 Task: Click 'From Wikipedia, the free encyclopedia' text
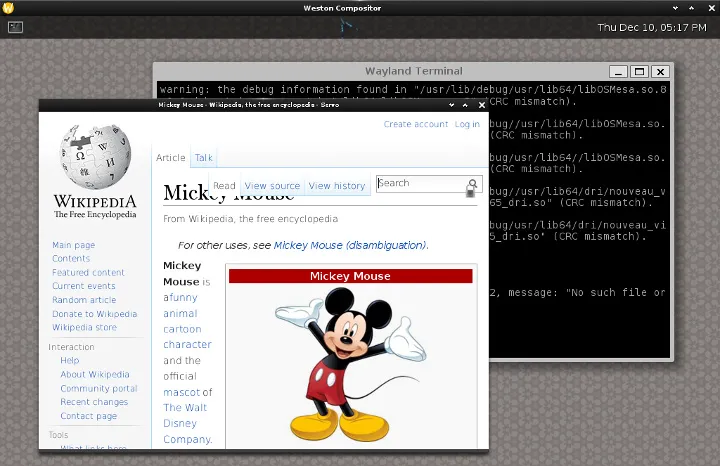point(251,219)
